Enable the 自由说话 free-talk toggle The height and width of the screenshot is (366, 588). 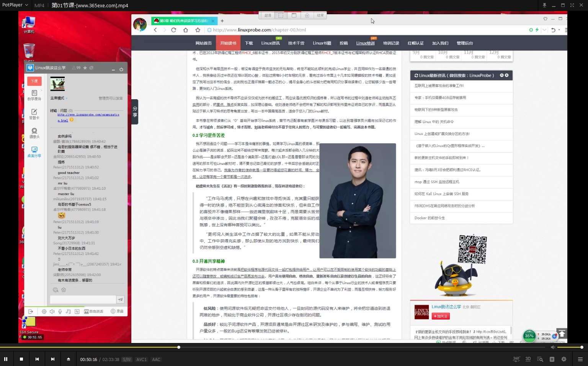tap(94, 312)
